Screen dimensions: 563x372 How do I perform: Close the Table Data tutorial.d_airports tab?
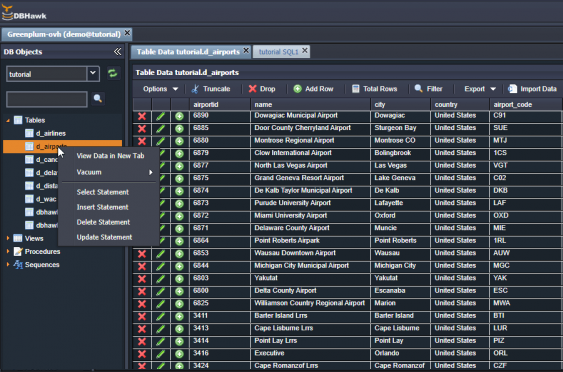tap(246, 51)
